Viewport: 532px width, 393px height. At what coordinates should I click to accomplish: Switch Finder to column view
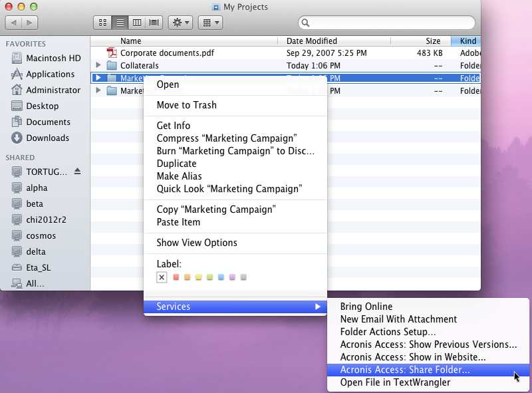[x=137, y=23]
